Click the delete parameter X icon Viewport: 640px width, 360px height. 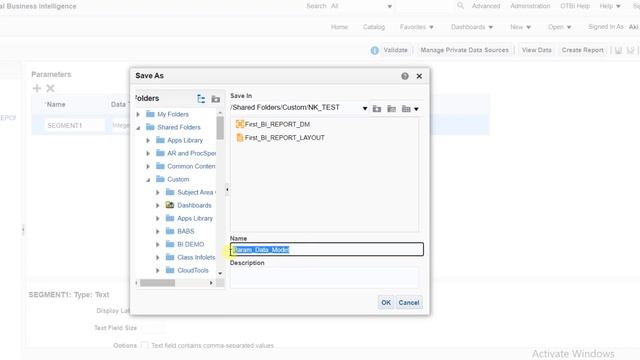point(50,88)
